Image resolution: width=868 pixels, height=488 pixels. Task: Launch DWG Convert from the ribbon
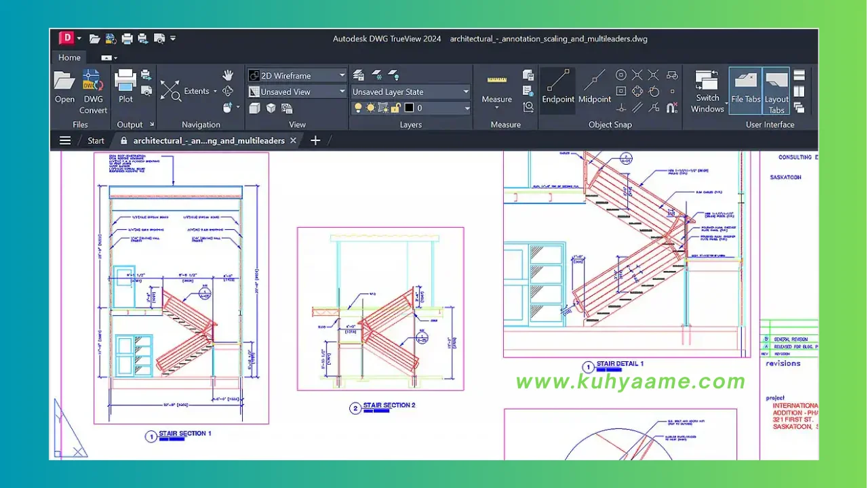(x=93, y=91)
